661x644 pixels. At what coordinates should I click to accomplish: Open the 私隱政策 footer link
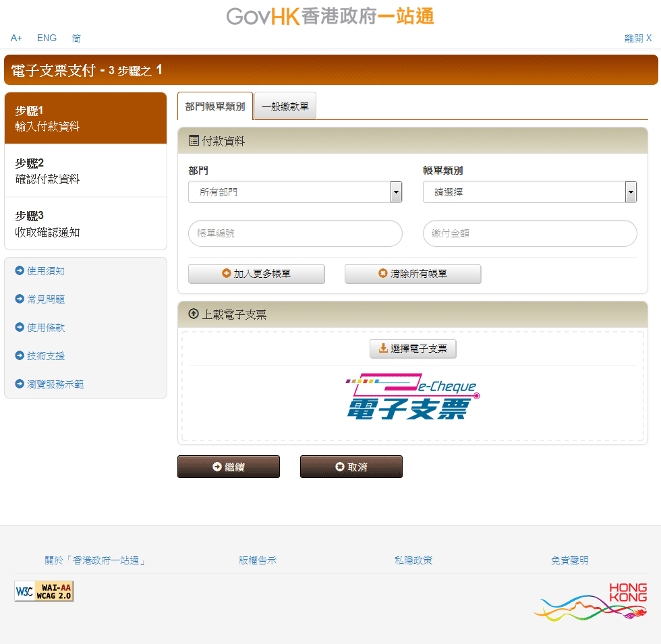[x=413, y=560]
